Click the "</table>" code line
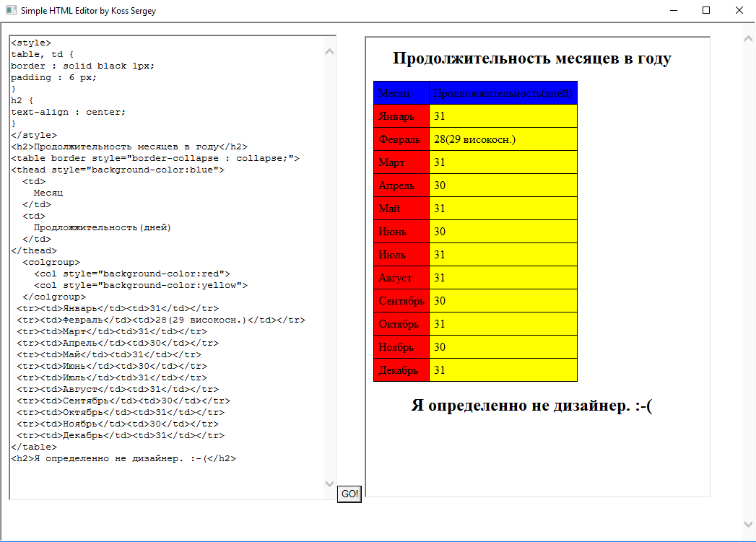 34,447
